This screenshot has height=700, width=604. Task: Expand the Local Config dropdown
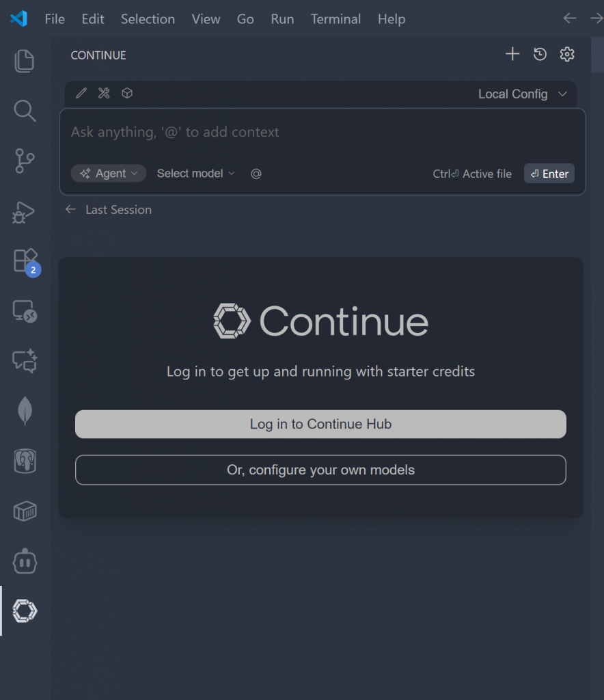click(523, 94)
